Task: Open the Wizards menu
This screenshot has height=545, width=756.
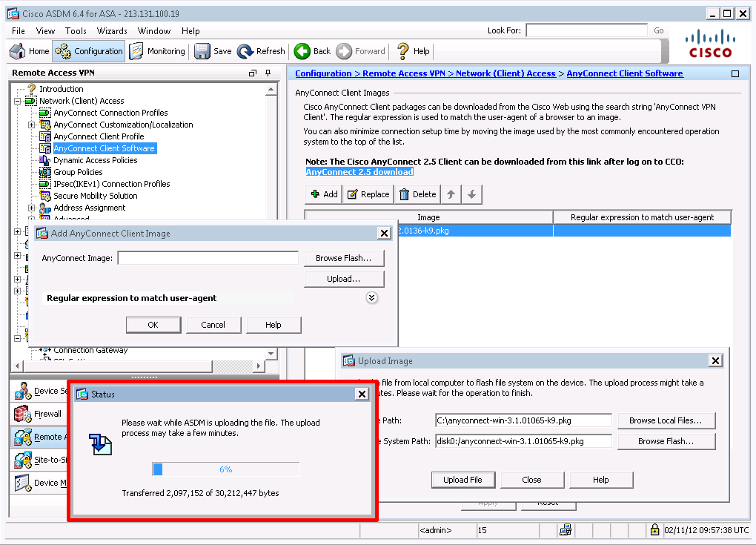Action: [x=112, y=31]
